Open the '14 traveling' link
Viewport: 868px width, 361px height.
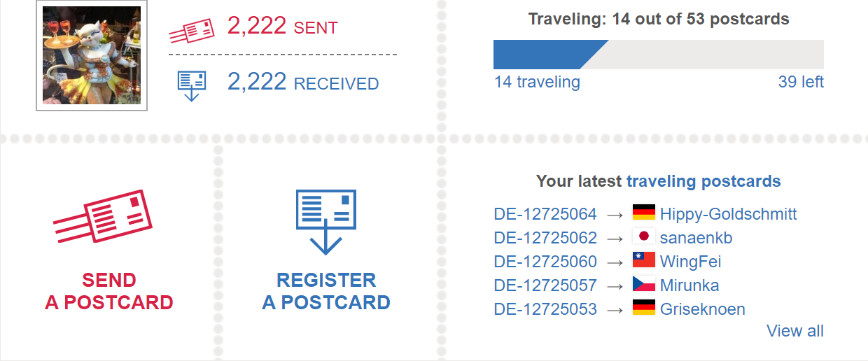[x=537, y=82]
